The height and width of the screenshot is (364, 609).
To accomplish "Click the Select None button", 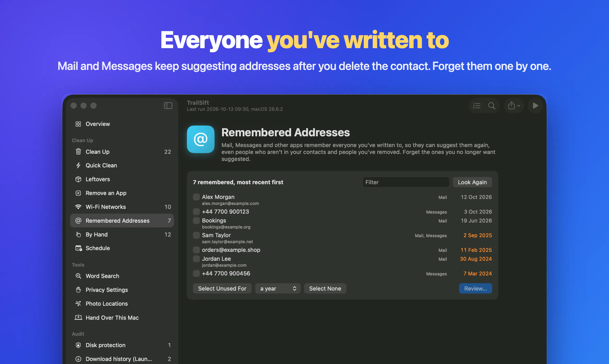I will tap(325, 289).
